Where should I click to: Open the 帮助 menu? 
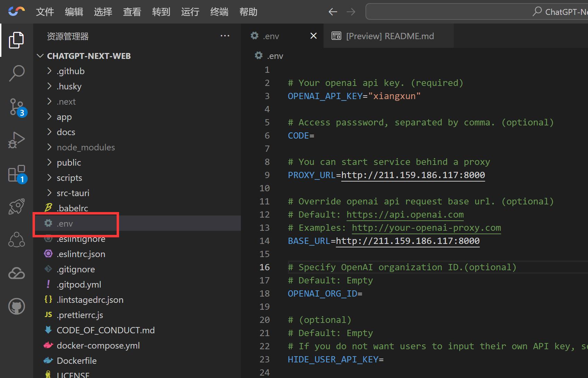(x=248, y=12)
